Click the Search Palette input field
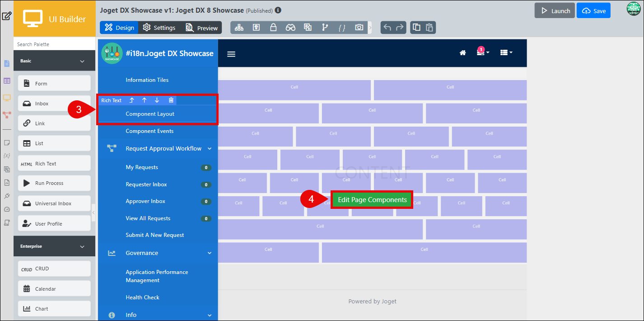 [x=54, y=44]
